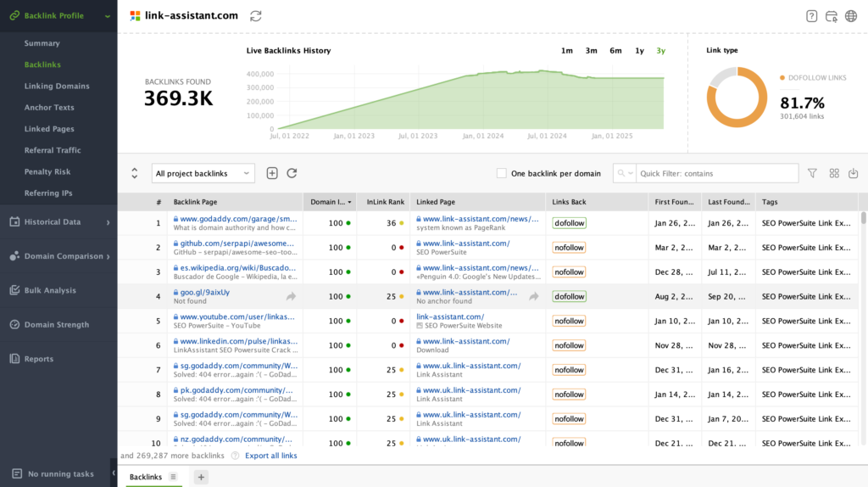Image resolution: width=868 pixels, height=487 pixels.
Task: Switch history range to 6m
Action: pyautogui.click(x=615, y=51)
